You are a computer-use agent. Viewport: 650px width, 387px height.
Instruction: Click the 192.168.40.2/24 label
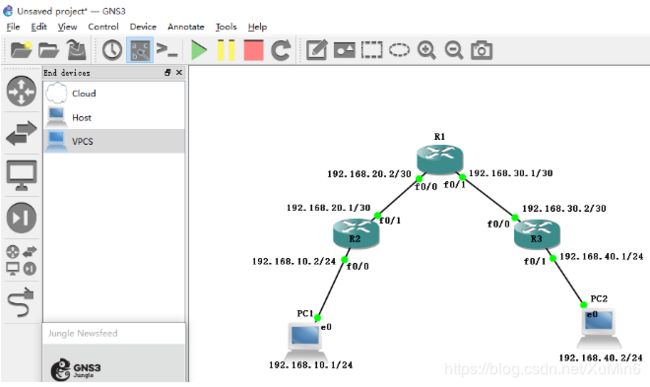click(x=601, y=358)
